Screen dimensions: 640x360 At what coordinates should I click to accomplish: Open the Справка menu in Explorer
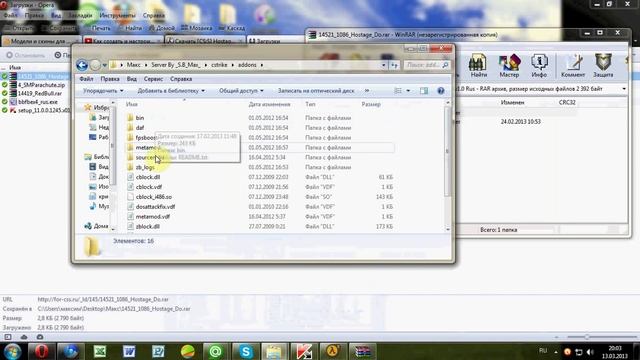click(181, 79)
